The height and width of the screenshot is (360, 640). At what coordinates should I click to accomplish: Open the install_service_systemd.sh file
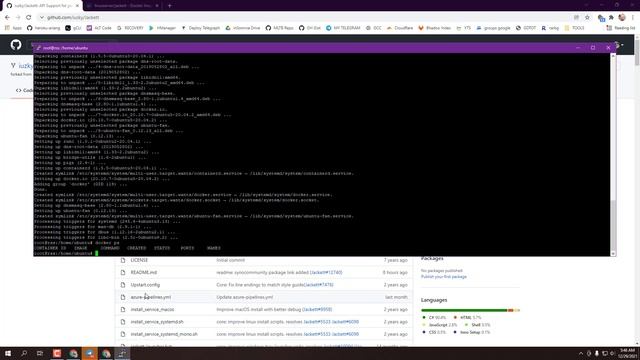(x=157, y=322)
